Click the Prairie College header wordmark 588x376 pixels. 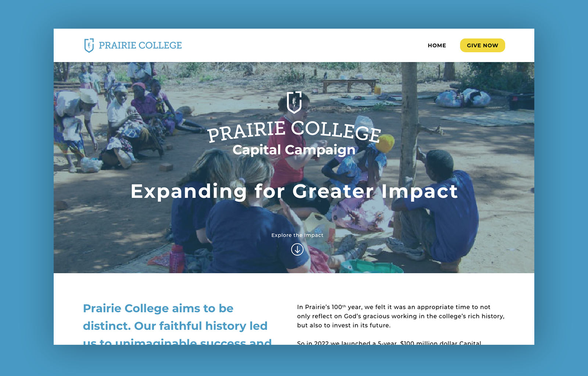(140, 46)
